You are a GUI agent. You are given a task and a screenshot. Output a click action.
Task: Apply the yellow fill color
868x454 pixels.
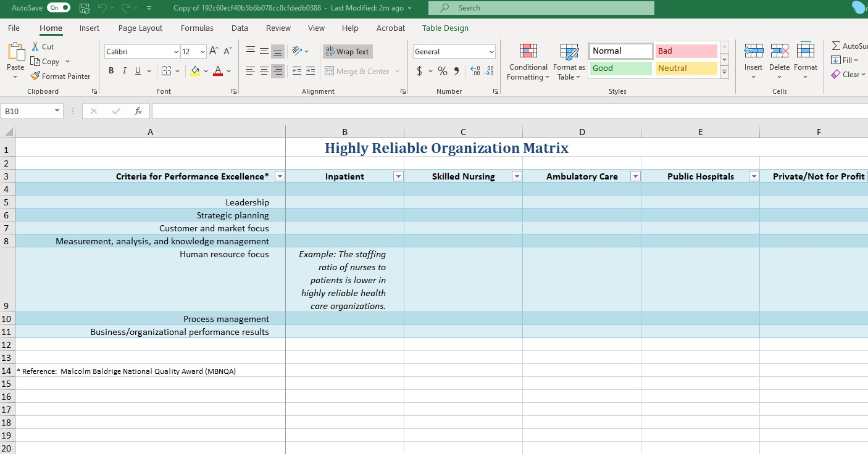(x=195, y=71)
